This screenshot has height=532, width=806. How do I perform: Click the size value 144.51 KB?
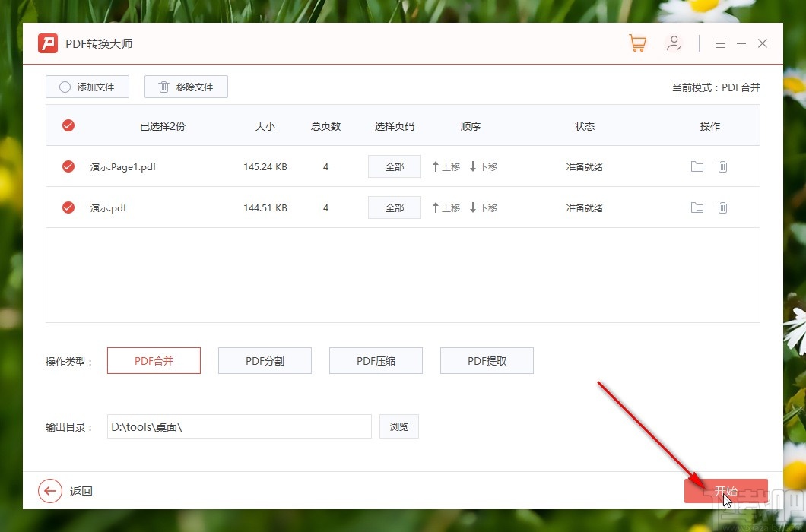[265, 207]
